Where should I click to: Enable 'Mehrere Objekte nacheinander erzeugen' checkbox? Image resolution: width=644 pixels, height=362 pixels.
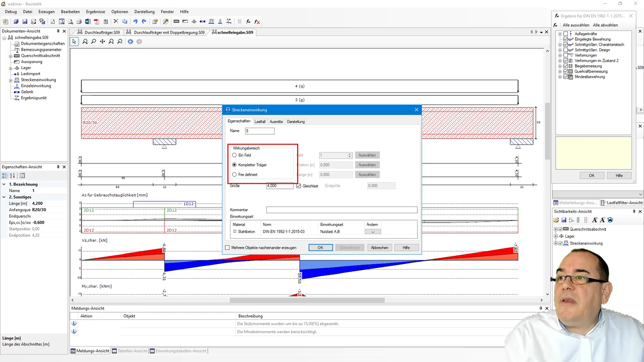click(x=228, y=248)
